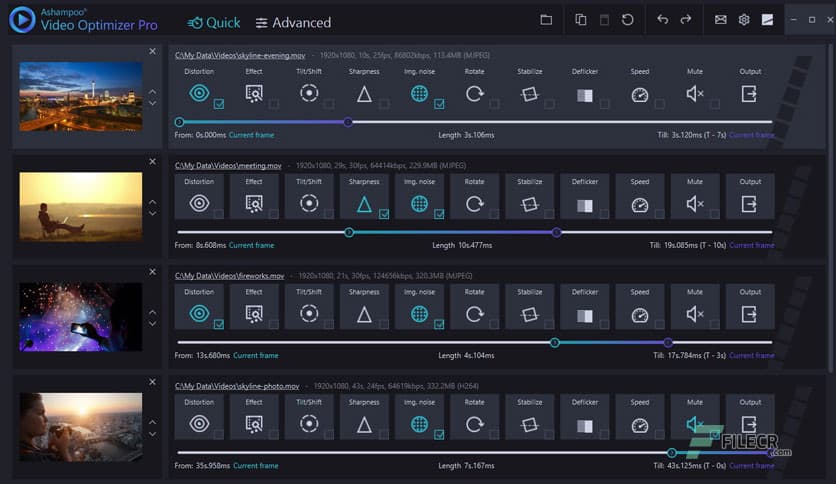The width and height of the screenshot is (836, 484).
Task: Uncheck Sharpness checkbox for meeting.mov
Action: (x=384, y=214)
